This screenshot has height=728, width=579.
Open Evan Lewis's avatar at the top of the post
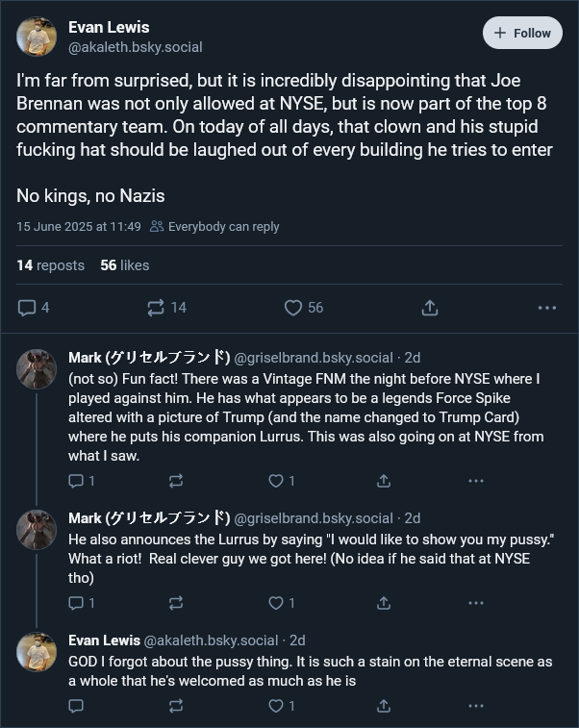pyautogui.click(x=37, y=37)
